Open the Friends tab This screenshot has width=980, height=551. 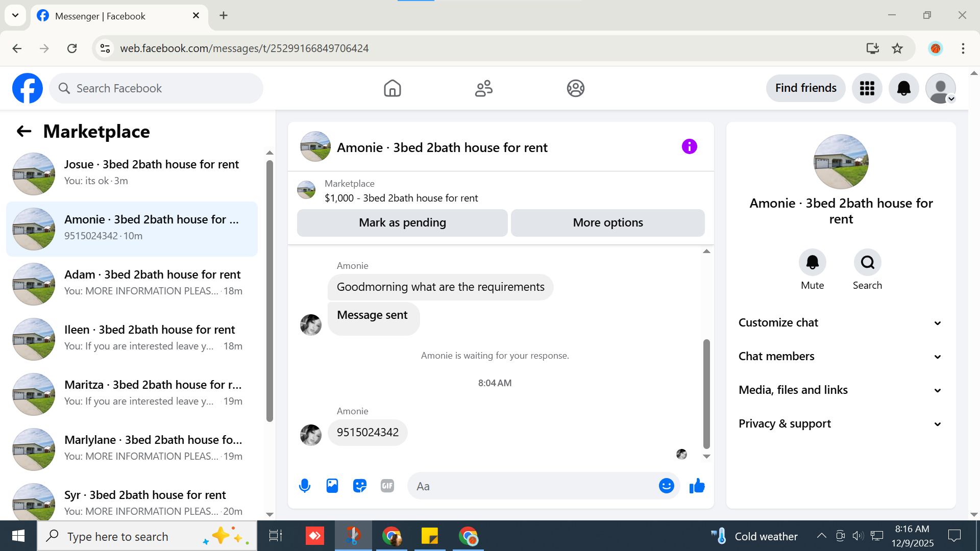483,88
